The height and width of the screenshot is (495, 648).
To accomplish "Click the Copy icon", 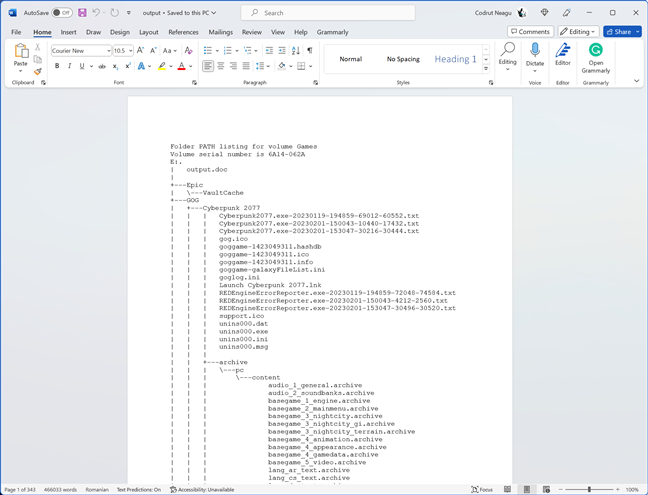I will [x=38, y=59].
